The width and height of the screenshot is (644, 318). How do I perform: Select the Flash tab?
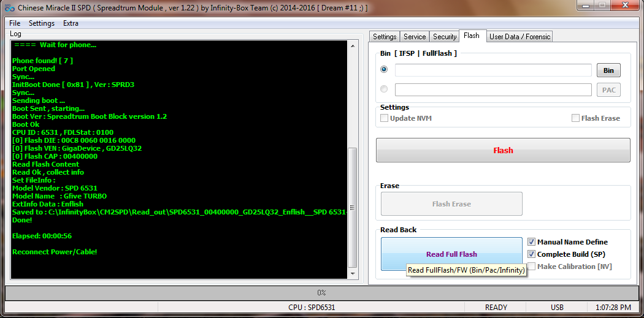tap(472, 36)
